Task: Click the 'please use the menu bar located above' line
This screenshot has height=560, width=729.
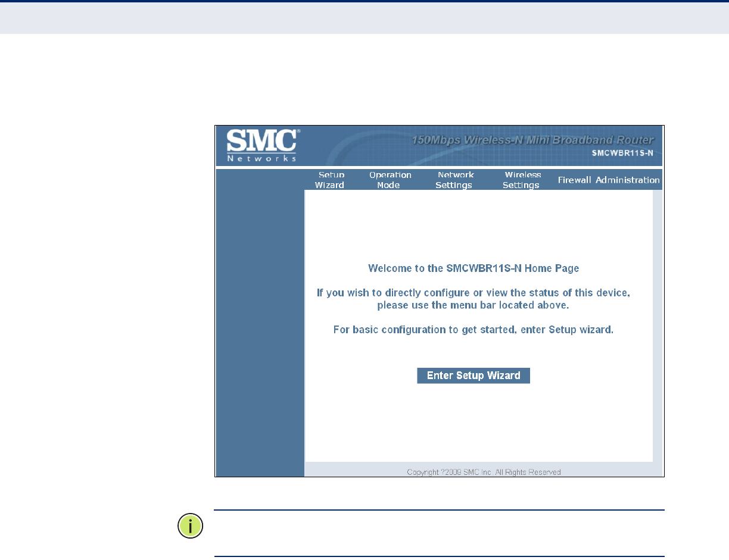Action: (473, 306)
